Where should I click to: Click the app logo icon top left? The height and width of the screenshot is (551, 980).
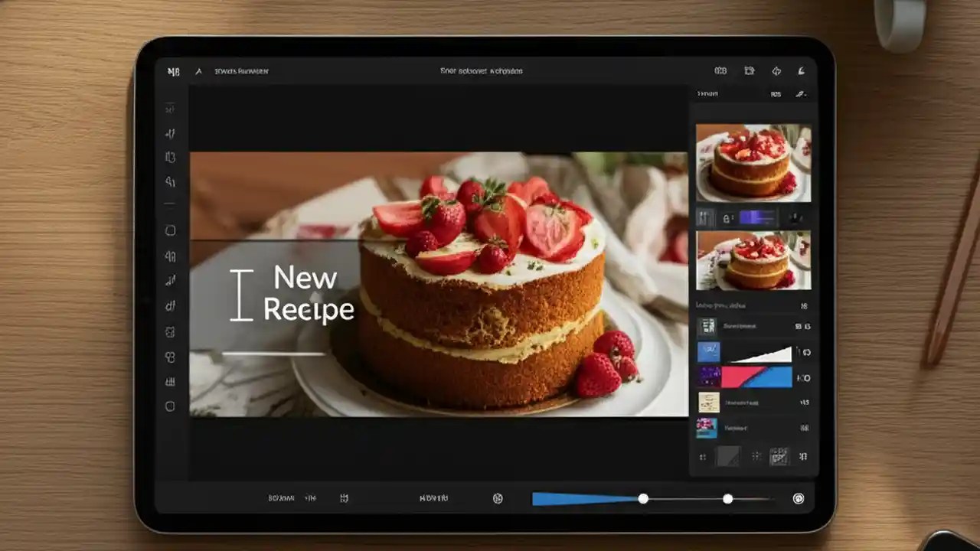point(174,71)
